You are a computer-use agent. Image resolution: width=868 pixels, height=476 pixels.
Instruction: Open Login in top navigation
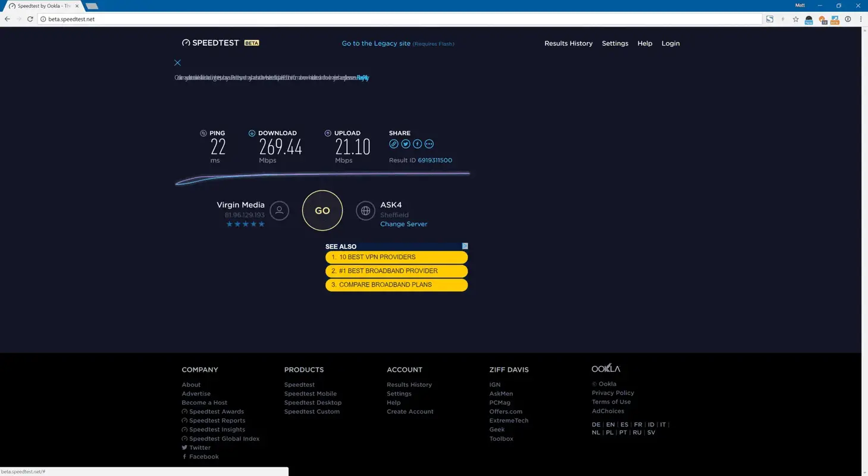click(x=670, y=43)
